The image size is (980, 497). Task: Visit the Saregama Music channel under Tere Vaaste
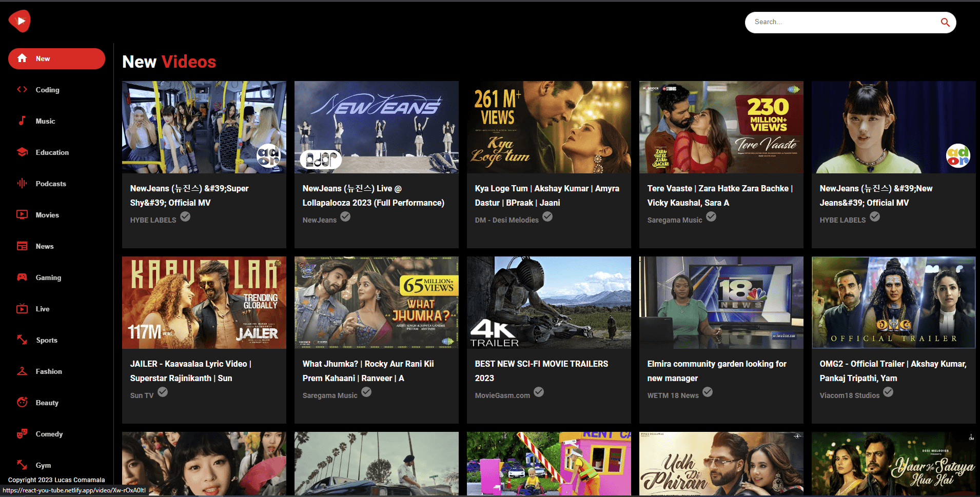tap(674, 220)
